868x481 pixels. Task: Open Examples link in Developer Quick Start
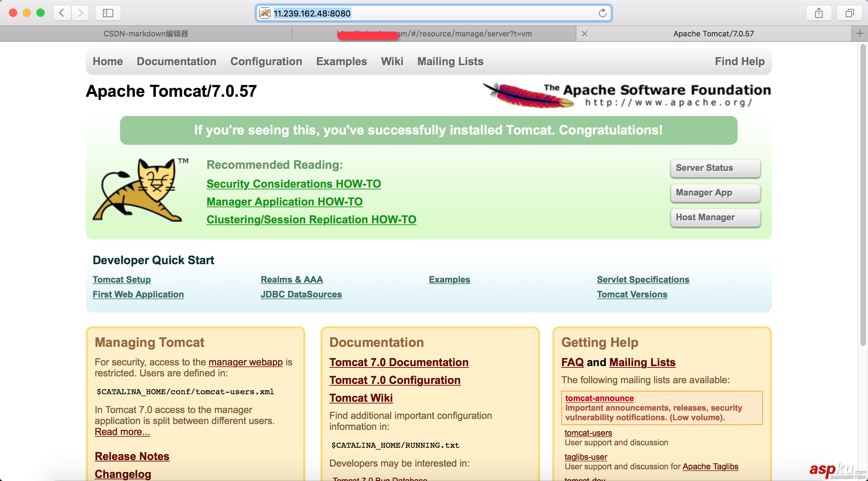pyautogui.click(x=449, y=280)
